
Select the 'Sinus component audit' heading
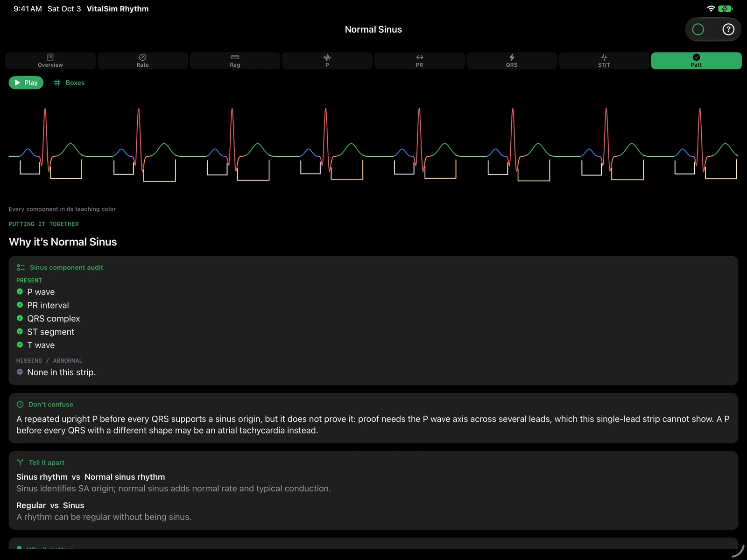pyautogui.click(x=66, y=267)
